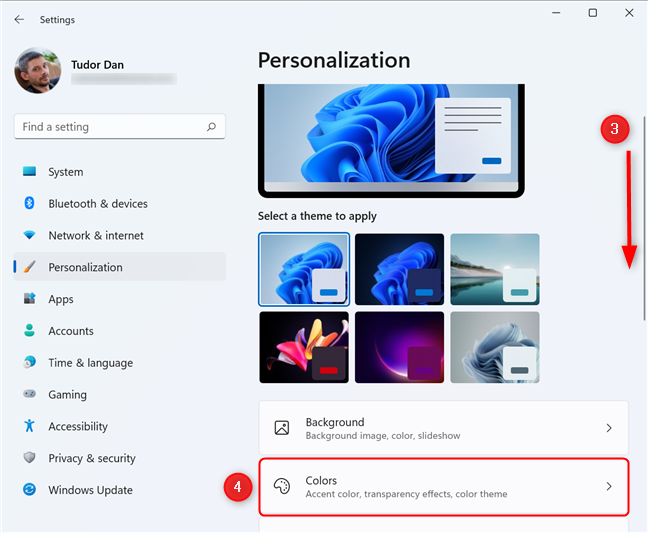Apply the lake landscape theme

coord(495,269)
